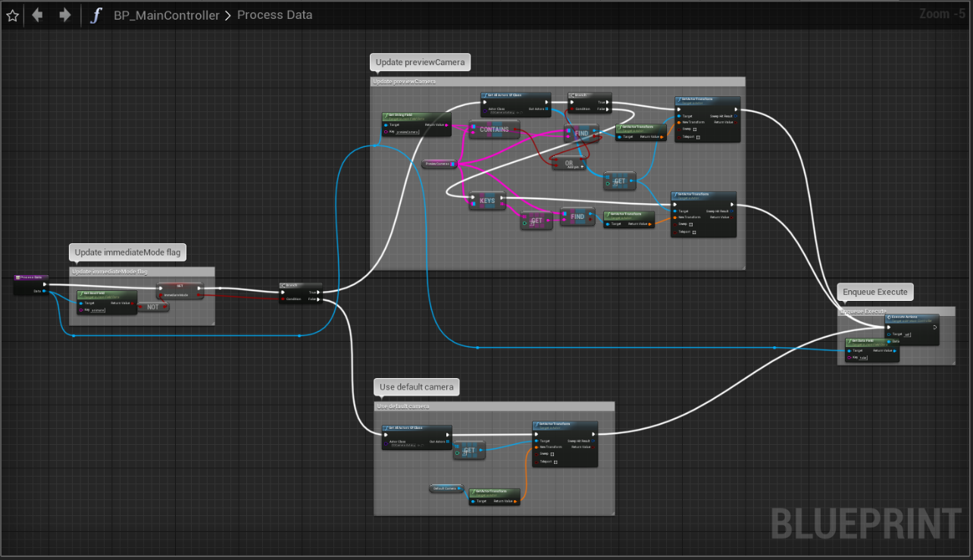The height and width of the screenshot is (560, 973).
Task: Click the Update previewCamera comment bubble
Action: [420, 62]
